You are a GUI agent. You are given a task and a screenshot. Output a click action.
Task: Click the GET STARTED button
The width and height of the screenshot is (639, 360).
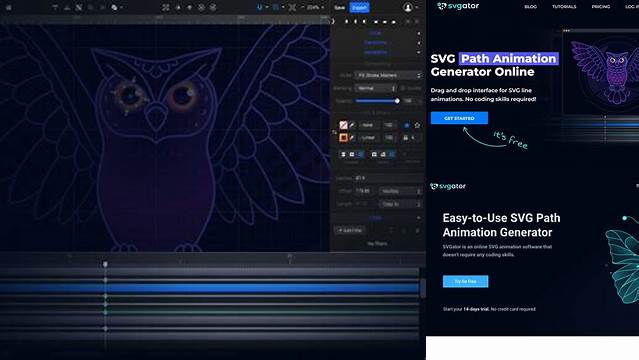pos(459,118)
